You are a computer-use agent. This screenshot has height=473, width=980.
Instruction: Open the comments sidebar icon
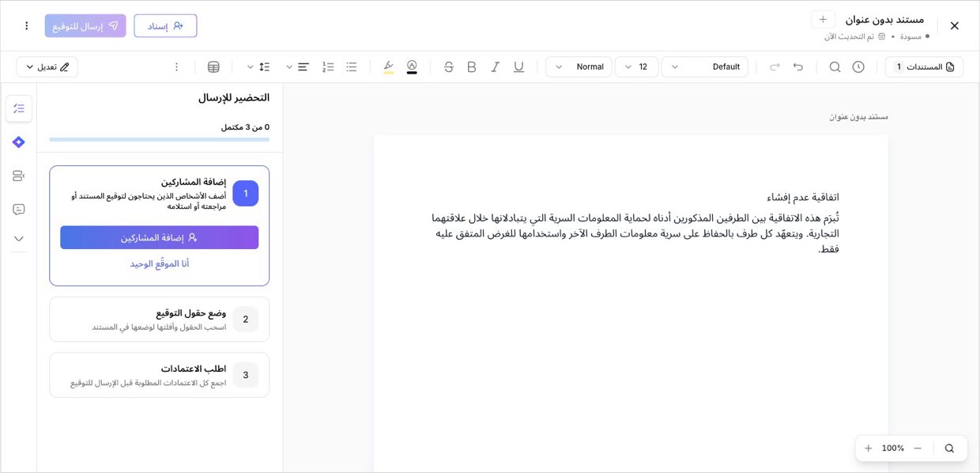[19, 210]
